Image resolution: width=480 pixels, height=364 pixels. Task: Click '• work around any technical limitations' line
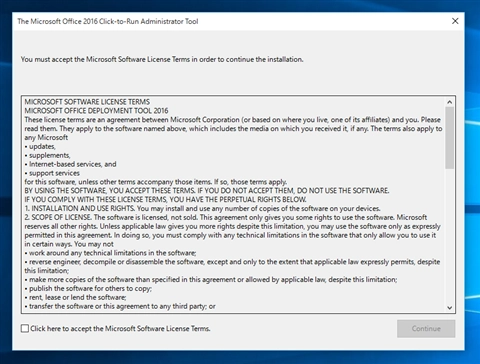pos(110,253)
